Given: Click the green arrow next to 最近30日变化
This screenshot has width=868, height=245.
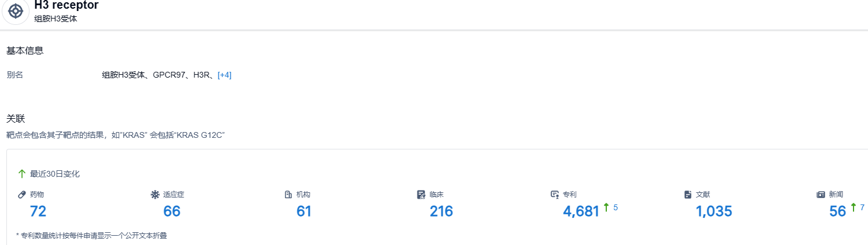Looking at the screenshot, I should [22, 174].
